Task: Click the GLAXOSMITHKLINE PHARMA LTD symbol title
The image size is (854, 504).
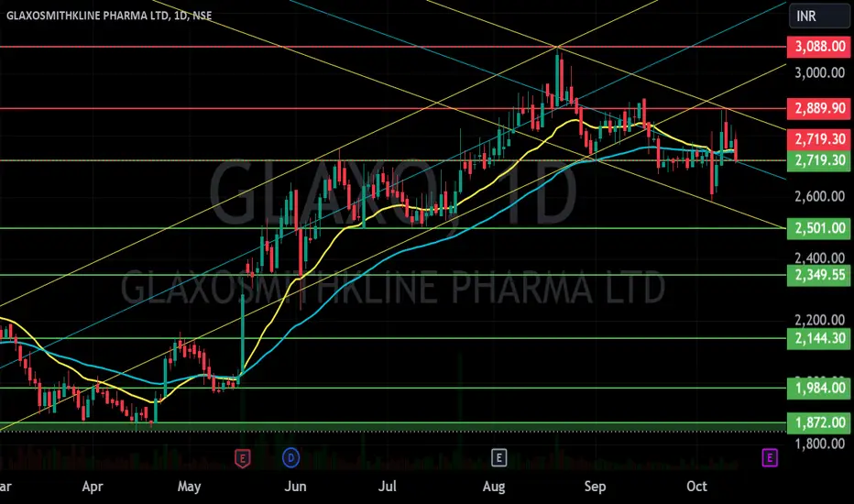Action: tap(109, 16)
